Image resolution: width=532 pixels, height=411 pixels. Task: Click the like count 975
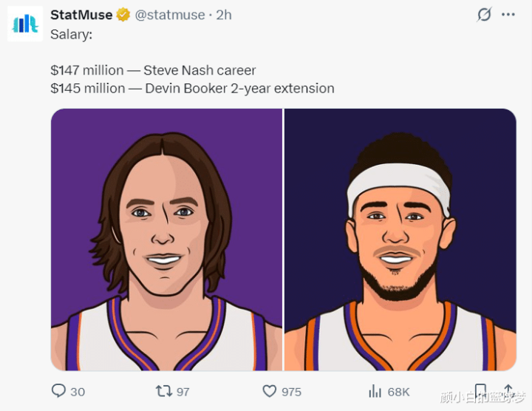[x=291, y=392]
